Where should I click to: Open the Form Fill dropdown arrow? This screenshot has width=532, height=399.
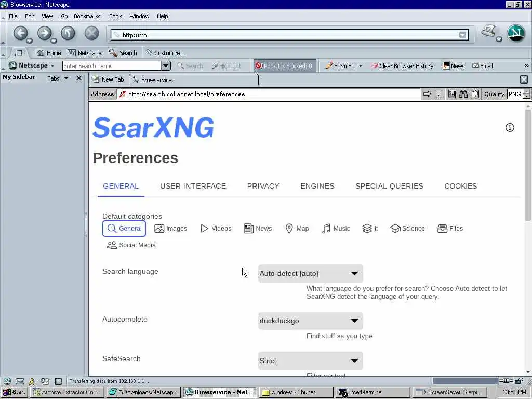point(361,66)
